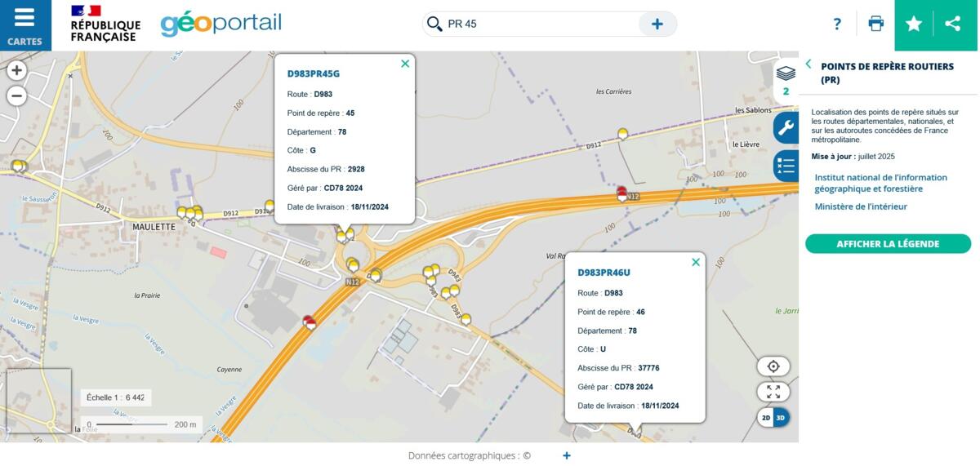Open favorites star icon
The height and width of the screenshot is (466, 980).
[914, 24]
